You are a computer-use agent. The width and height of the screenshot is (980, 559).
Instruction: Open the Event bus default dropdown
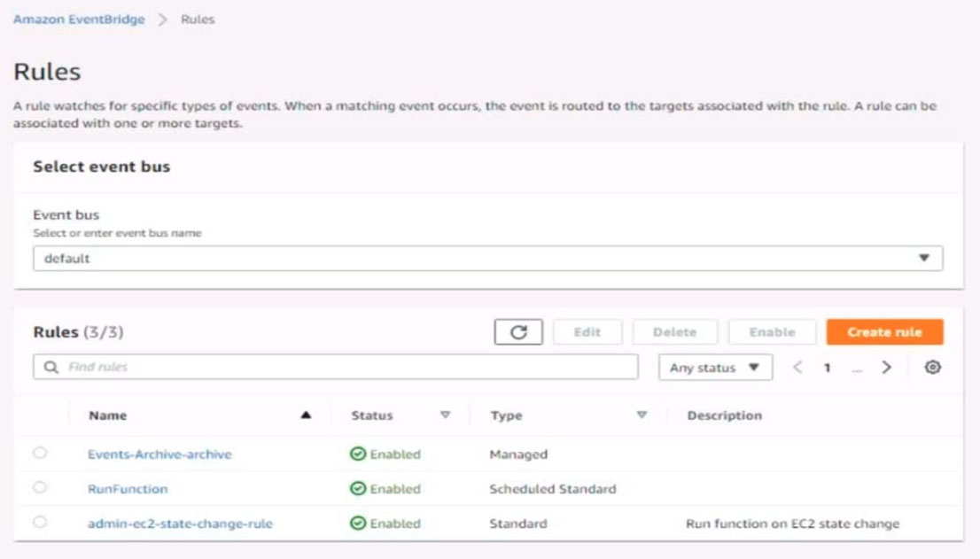487,258
